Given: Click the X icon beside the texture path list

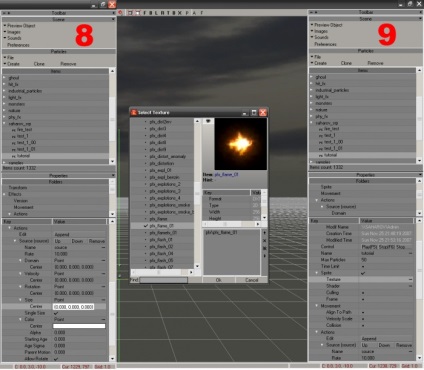Looking at the screenshot, I should point(265,241).
